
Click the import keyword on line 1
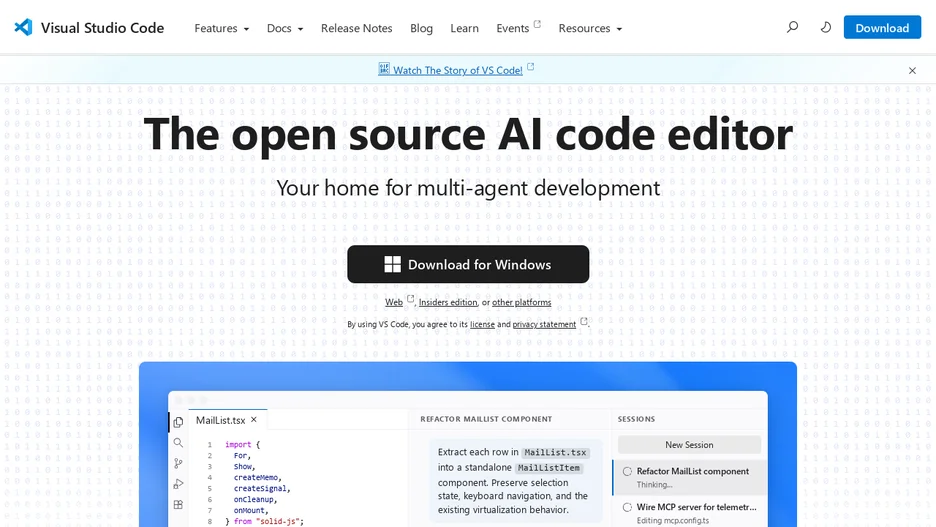tap(238, 445)
